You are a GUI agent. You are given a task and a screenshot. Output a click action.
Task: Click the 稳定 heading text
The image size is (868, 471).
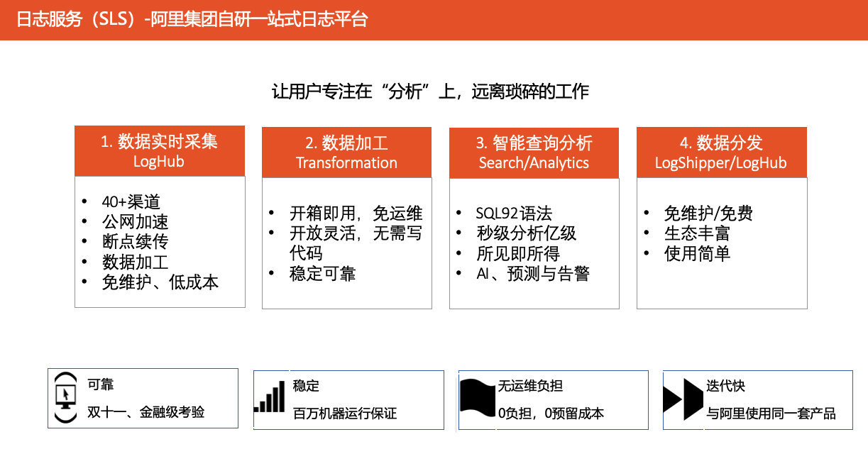pyautogui.click(x=306, y=386)
